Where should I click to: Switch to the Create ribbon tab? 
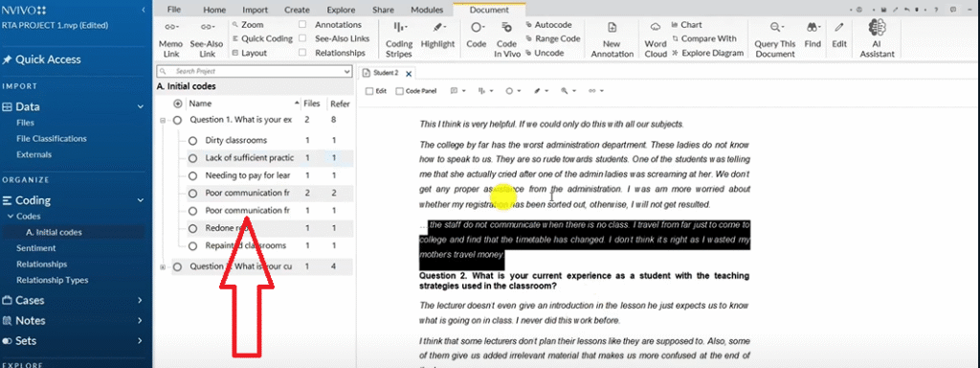point(297,10)
